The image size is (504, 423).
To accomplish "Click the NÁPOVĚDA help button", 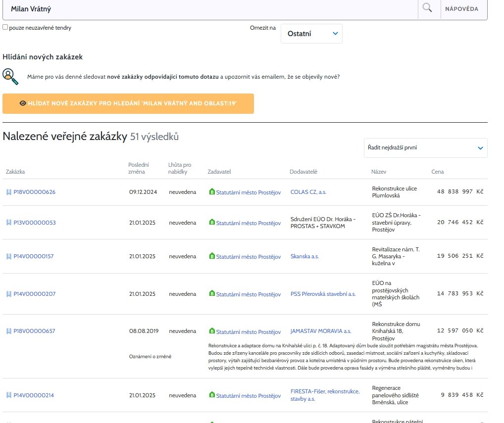I will pyautogui.click(x=461, y=9).
